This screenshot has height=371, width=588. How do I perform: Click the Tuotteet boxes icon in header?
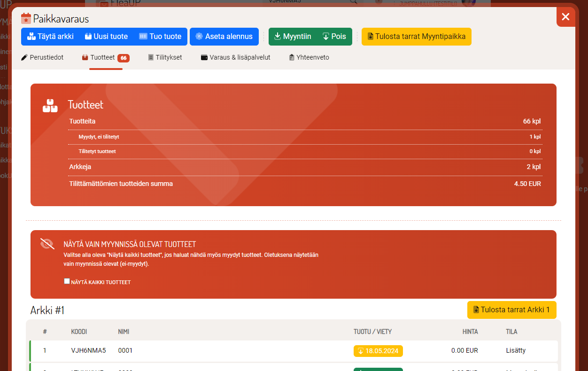50,106
